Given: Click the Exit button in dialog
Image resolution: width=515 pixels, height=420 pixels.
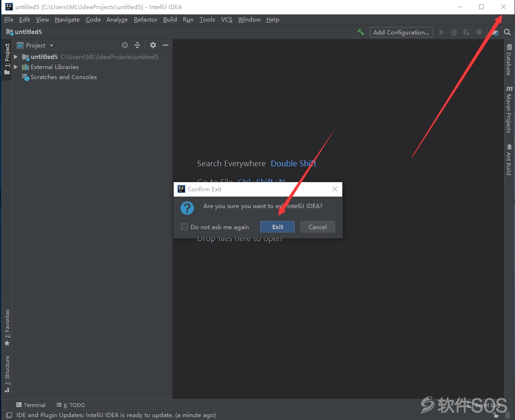Looking at the screenshot, I should click(x=277, y=227).
